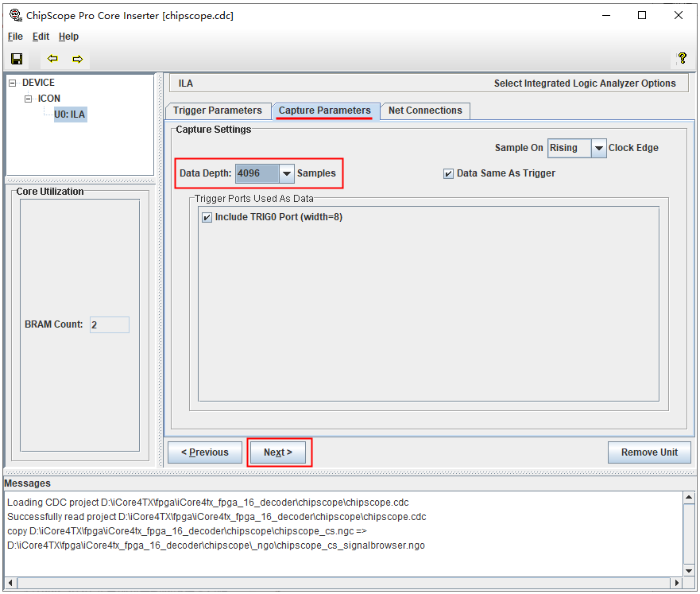700x594 pixels.
Task: Switch to the Trigger Parameters tab
Action: [x=217, y=111]
